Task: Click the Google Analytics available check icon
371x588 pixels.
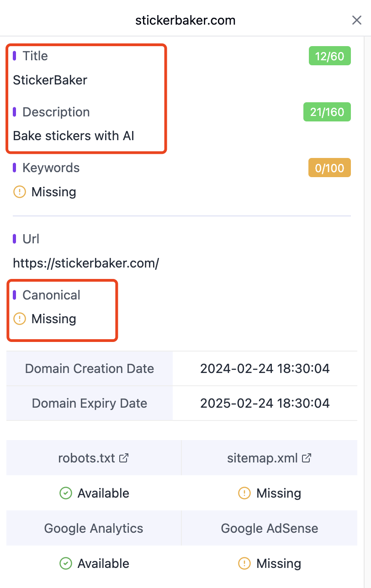Action: click(x=66, y=563)
